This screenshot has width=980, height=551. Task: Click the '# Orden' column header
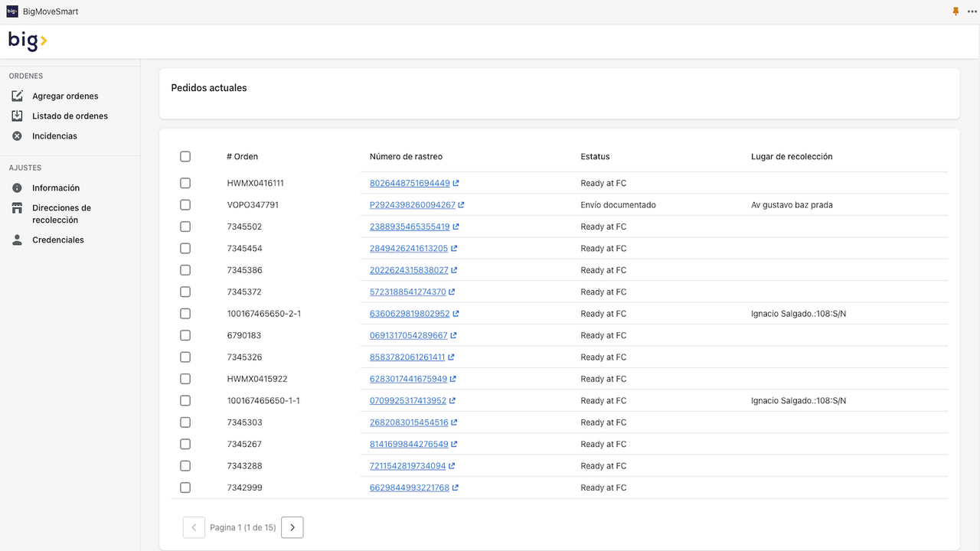pos(243,157)
